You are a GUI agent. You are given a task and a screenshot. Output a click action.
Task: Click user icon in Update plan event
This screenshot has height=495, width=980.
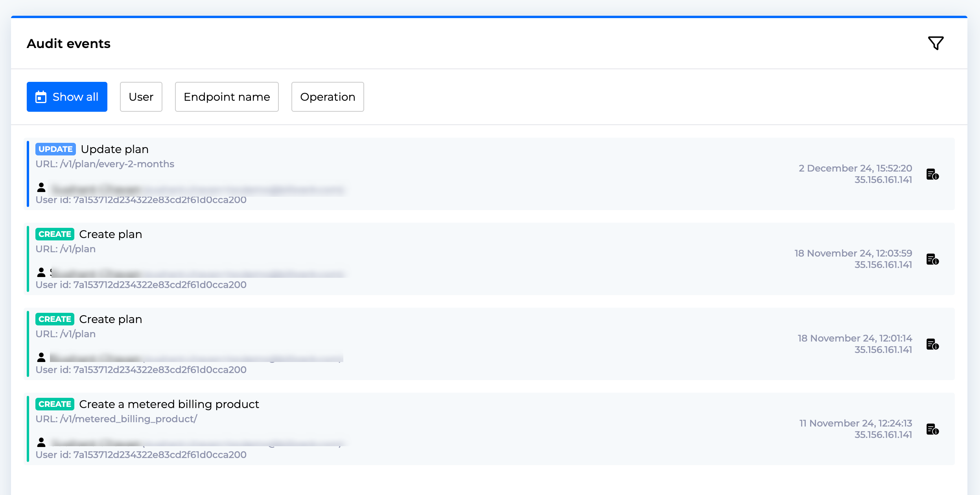click(41, 187)
